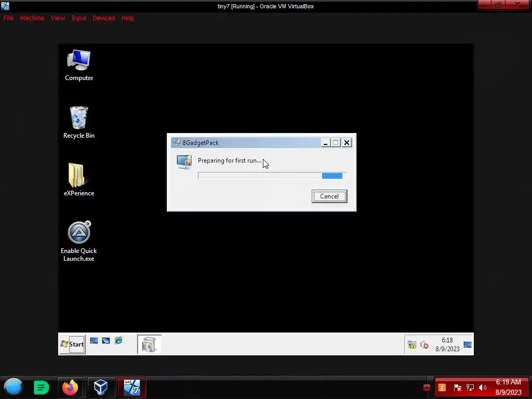The width and height of the screenshot is (532, 399).
Task: Close the 8GadgetPack dialog
Action: point(347,143)
